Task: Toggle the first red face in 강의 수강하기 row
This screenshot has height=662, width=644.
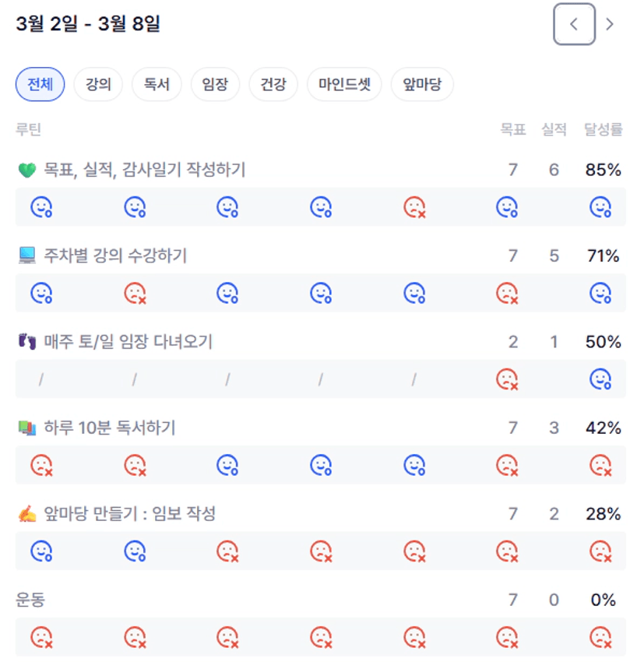Action: point(135,294)
